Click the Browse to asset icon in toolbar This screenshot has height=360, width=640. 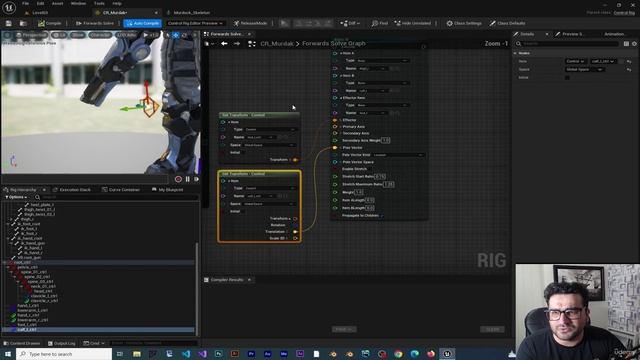pyautogui.click(x=23, y=23)
